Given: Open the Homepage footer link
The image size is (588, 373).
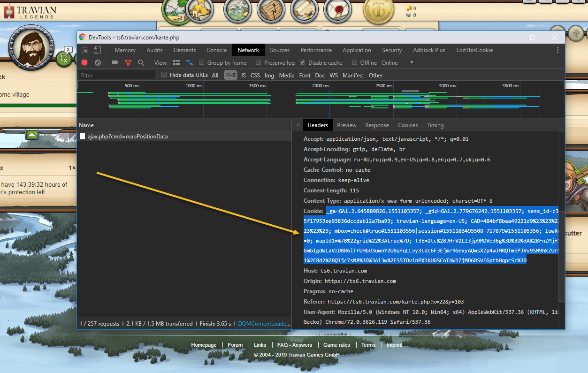Looking at the screenshot, I should coord(204,345).
